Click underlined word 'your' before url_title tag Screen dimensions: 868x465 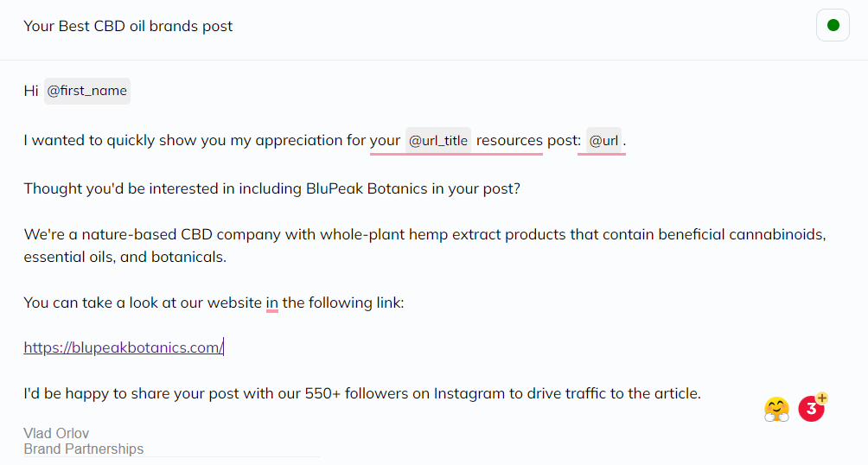pos(385,141)
